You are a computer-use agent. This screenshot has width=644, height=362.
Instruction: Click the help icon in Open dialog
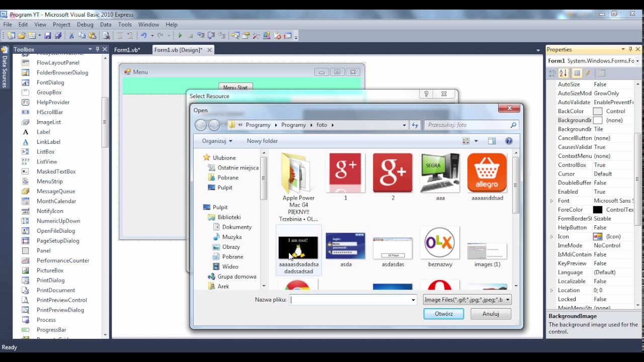pyautogui.click(x=509, y=141)
